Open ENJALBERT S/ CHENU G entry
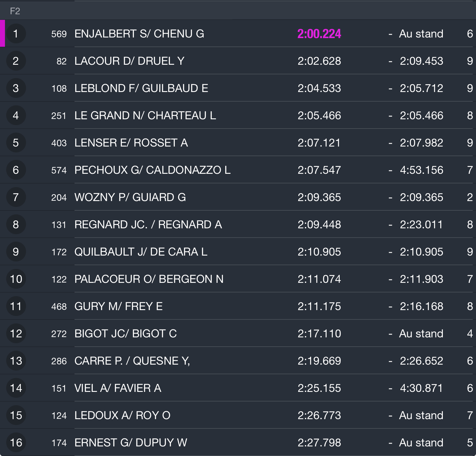Image resolution: width=476 pixels, height=456 pixels. click(x=139, y=33)
